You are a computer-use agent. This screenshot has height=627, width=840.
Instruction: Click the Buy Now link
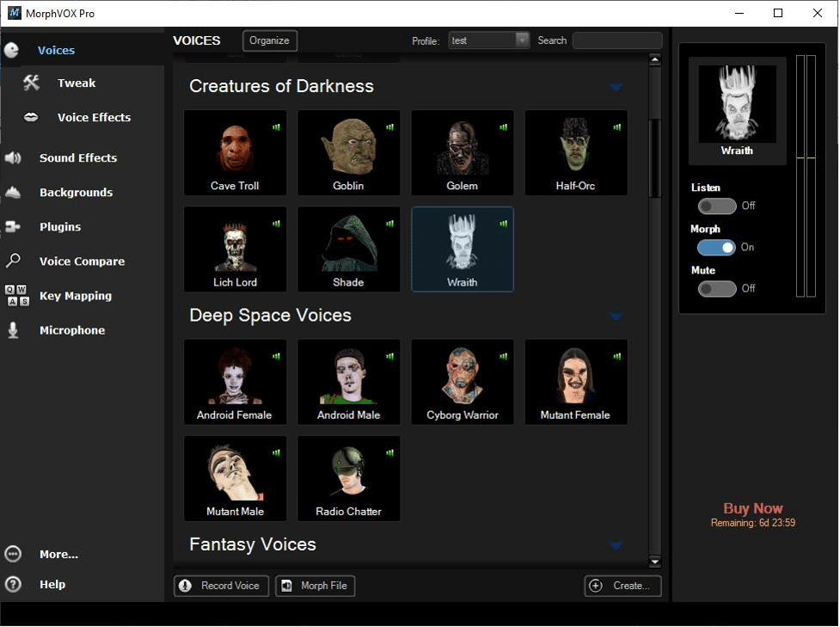[x=752, y=507]
